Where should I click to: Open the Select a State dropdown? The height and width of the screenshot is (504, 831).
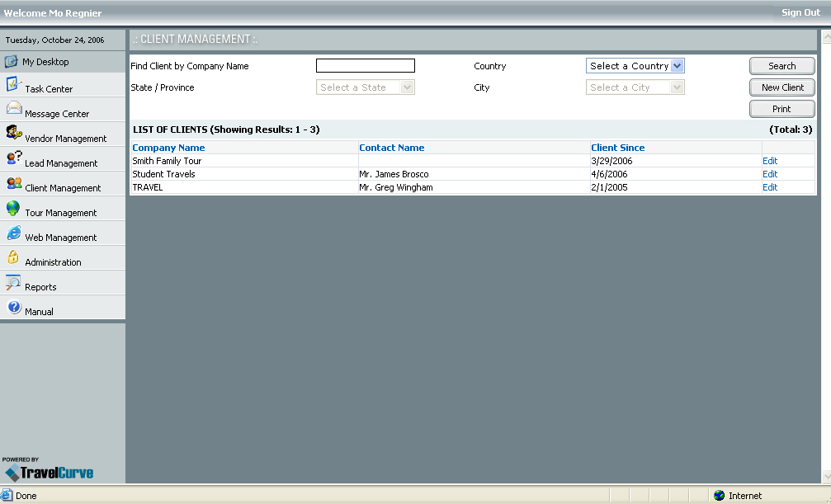365,87
